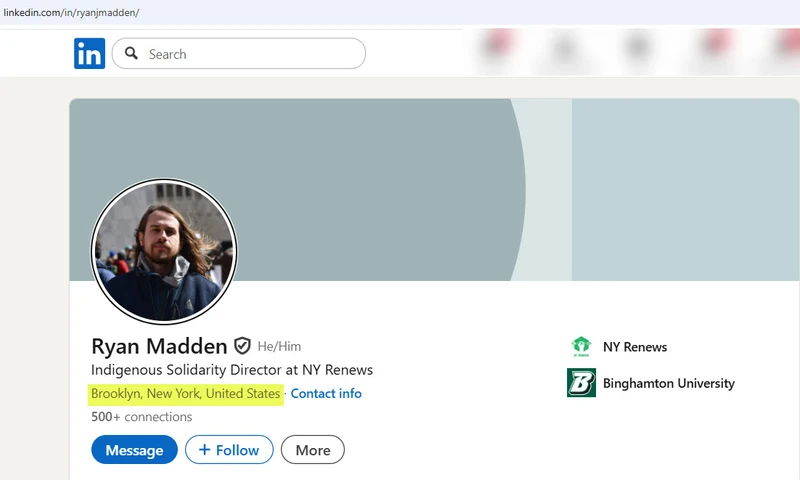Click the verified shield badge beside name

tap(242, 346)
